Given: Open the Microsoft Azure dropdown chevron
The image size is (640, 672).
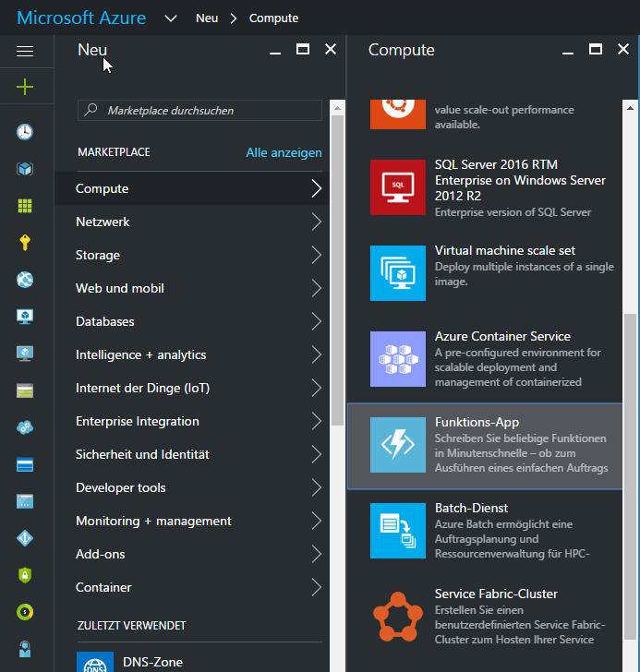Looking at the screenshot, I should click(171, 18).
